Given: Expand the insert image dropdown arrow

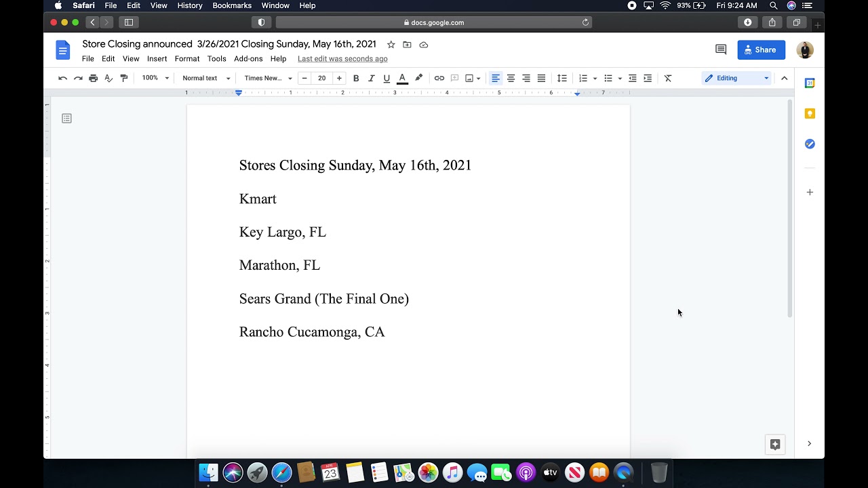Looking at the screenshot, I should tap(479, 79).
